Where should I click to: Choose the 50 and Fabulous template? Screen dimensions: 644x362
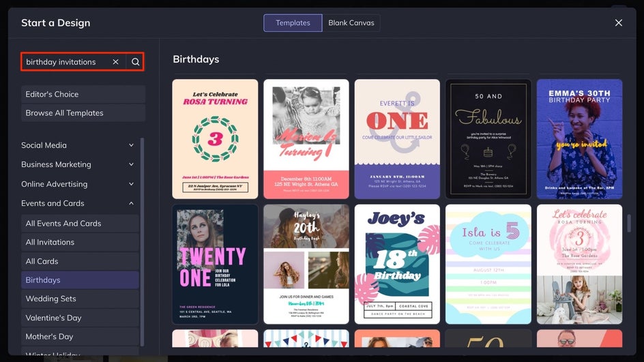point(488,139)
